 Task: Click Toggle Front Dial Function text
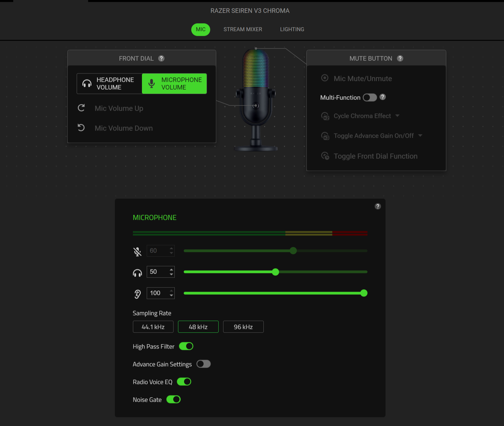[x=376, y=156]
